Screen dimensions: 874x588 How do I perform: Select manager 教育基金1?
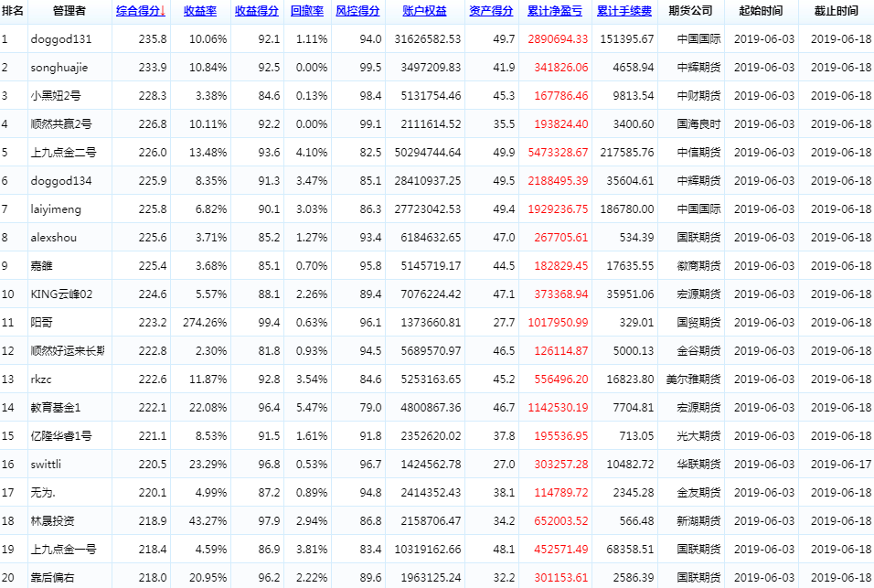(56, 408)
